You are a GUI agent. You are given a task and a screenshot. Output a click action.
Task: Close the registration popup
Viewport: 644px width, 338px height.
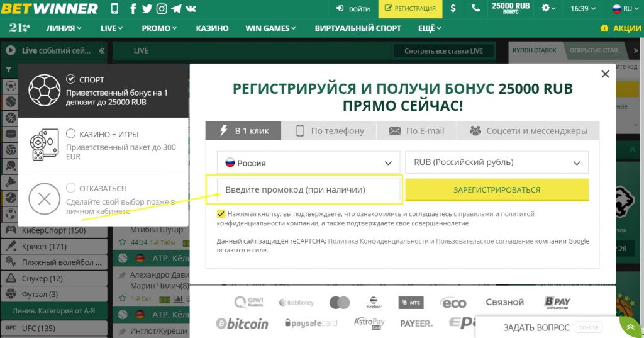click(x=605, y=74)
